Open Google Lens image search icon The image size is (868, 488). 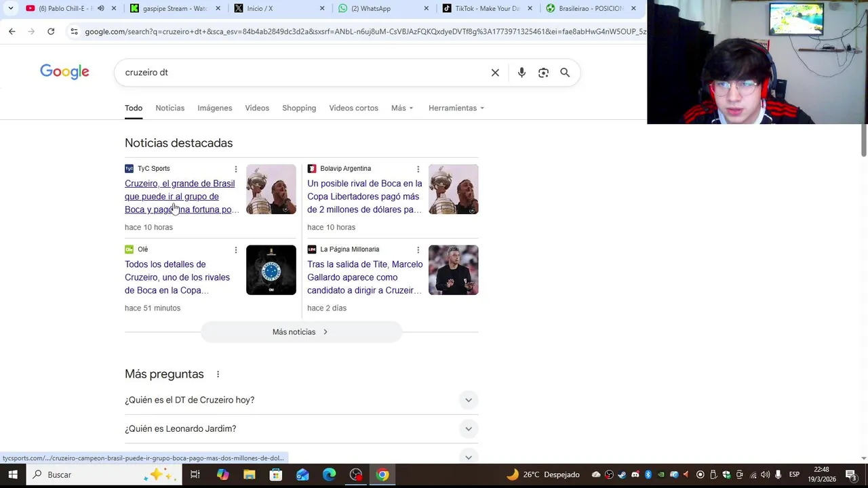[543, 73]
